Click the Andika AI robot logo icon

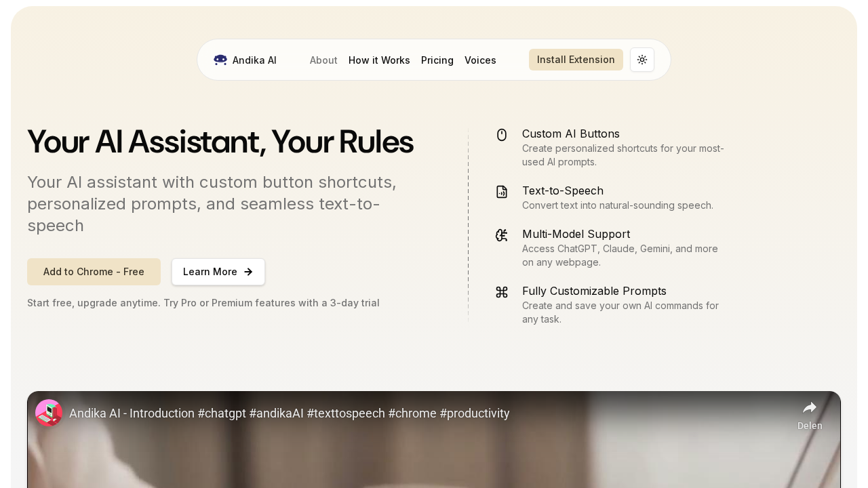coord(220,60)
